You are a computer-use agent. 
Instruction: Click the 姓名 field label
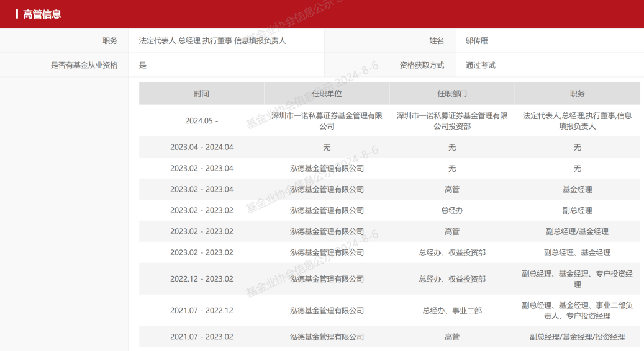tap(437, 40)
